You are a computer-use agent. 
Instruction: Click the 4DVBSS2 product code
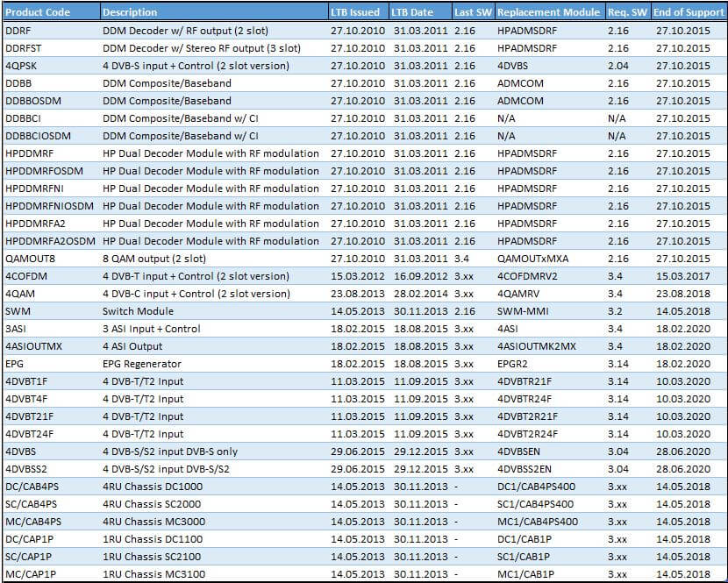pos(26,469)
